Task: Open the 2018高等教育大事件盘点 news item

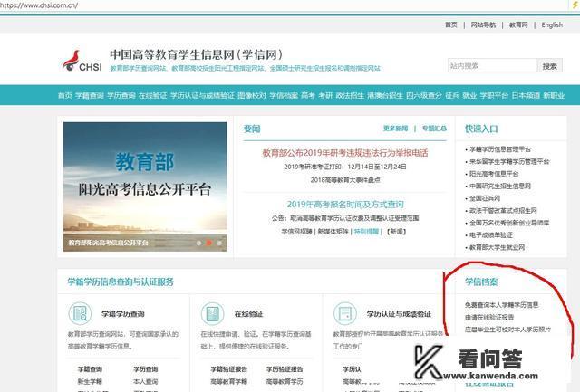Action: point(345,179)
